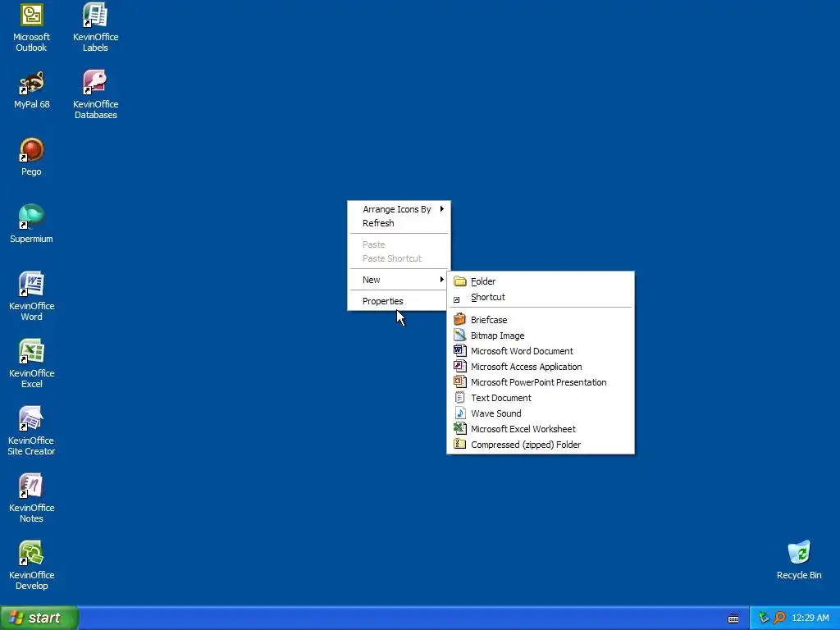This screenshot has height=630, width=840.
Task: Click the Microsoft Excel Worksheet label
Action: (523, 429)
